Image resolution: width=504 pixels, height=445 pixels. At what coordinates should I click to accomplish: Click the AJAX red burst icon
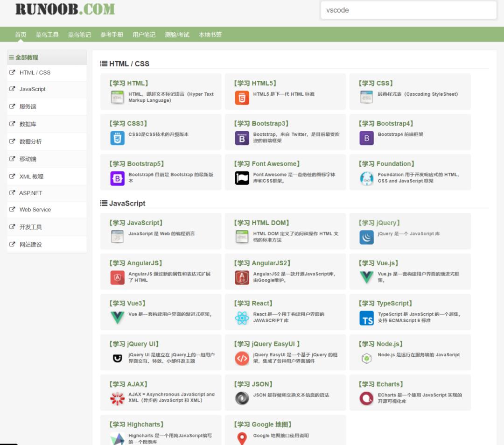coord(117,399)
